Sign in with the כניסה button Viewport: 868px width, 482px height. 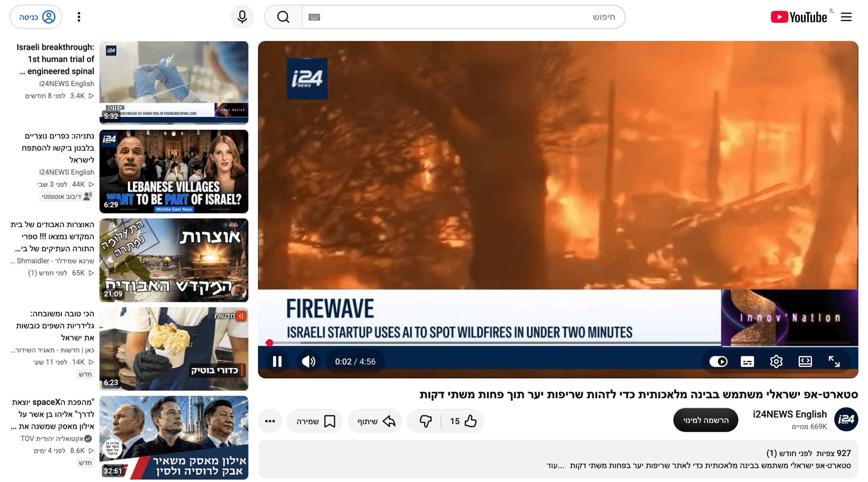pos(36,17)
